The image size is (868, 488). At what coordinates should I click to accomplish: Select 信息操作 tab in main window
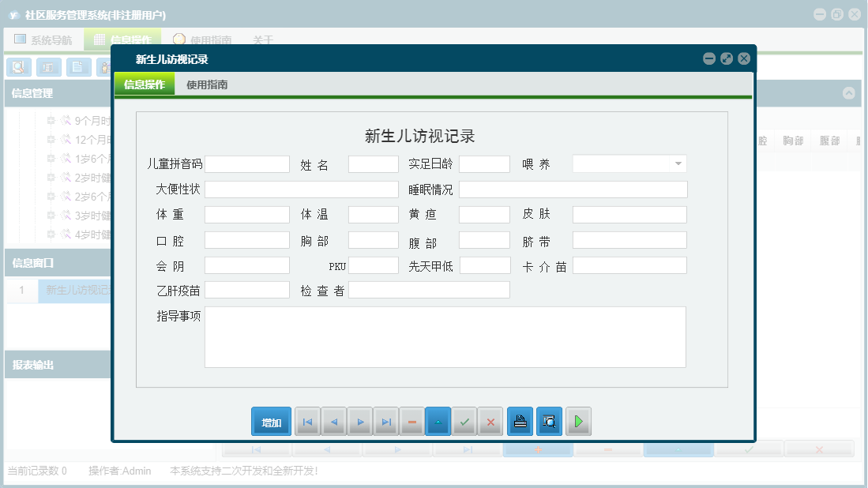(123, 39)
